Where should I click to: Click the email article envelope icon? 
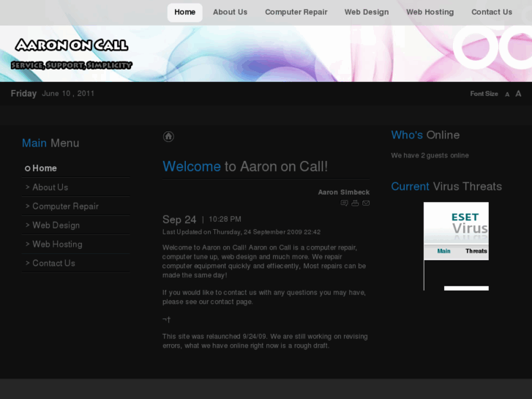[366, 203]
